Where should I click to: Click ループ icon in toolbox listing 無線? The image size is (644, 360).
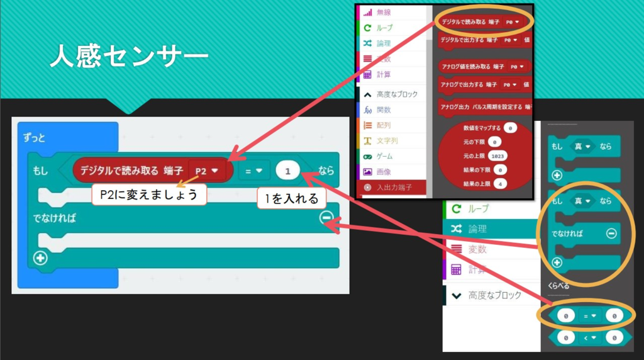click(x=367, y=28)
